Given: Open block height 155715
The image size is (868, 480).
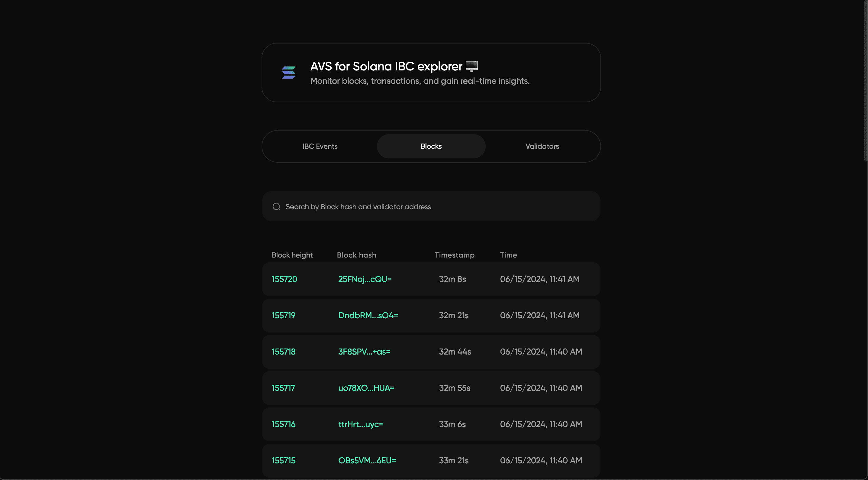Looking at the screenshot, I should pyautogui.click(x=283, y=460).
